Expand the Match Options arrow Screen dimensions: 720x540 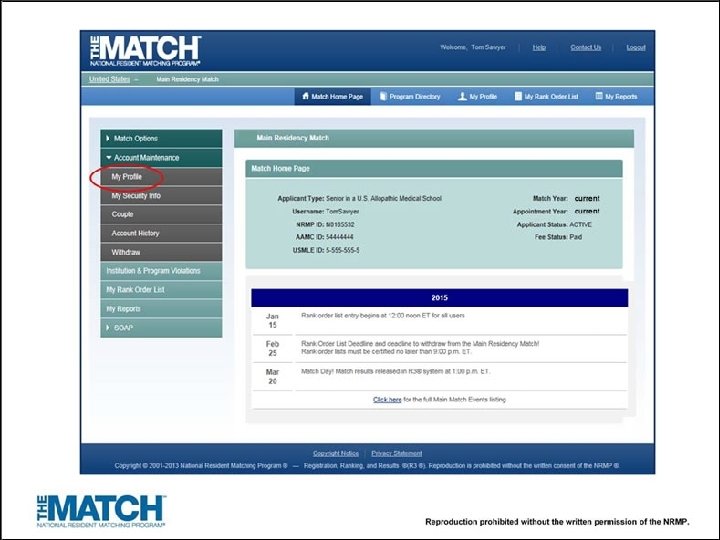108,138
